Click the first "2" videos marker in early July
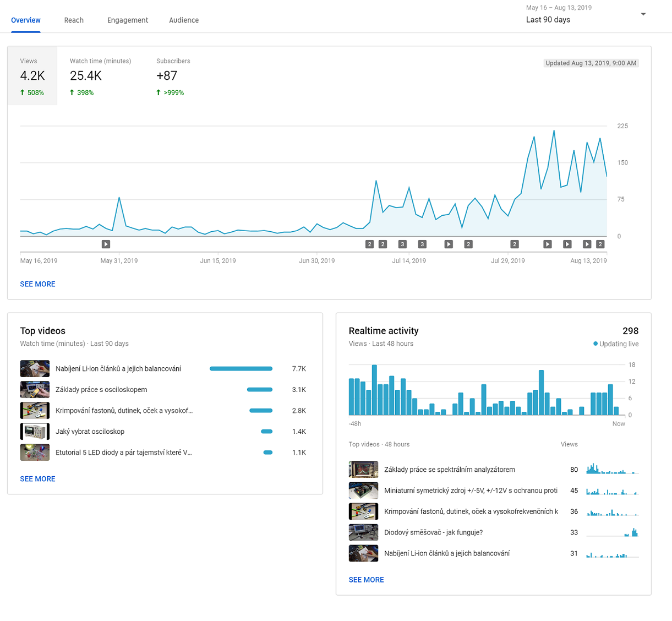 (369, 244)
